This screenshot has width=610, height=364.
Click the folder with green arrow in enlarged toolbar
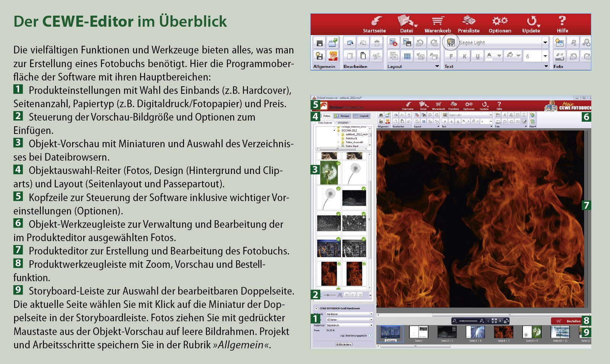(x=333, y=42)
